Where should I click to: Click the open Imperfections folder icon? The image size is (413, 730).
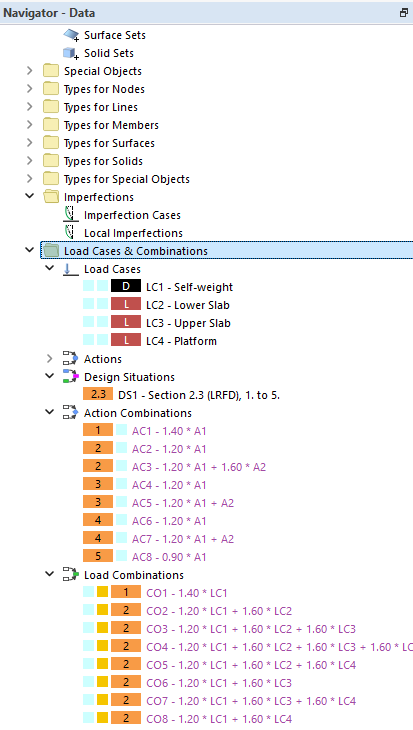coord(51,197)
